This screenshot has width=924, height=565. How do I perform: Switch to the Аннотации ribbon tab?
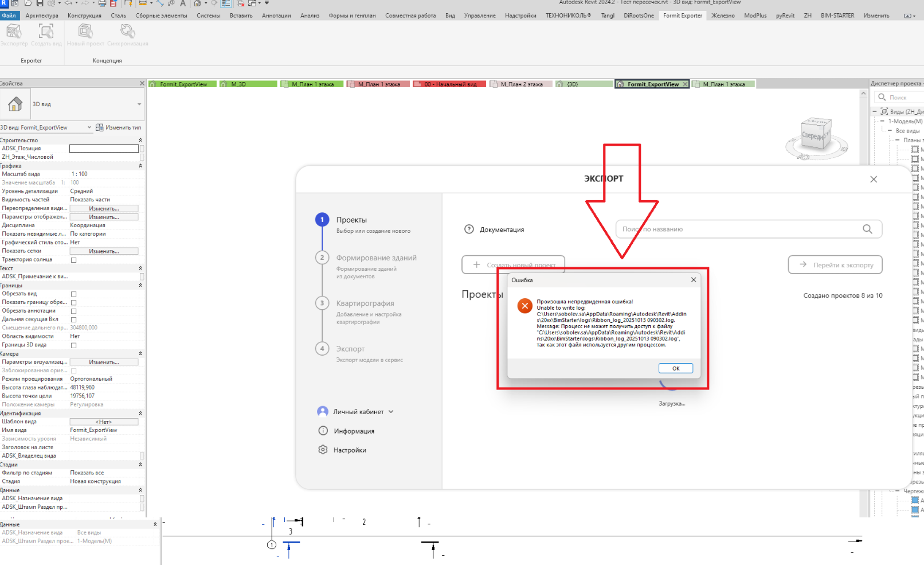(x=276, y=15)
